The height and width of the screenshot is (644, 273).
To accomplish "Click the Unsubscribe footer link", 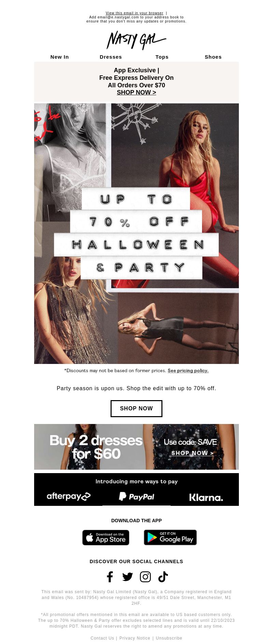I will (169, 638).
